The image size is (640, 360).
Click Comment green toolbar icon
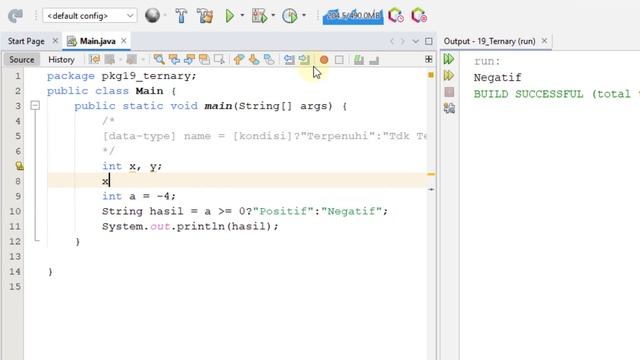[359, 60]
